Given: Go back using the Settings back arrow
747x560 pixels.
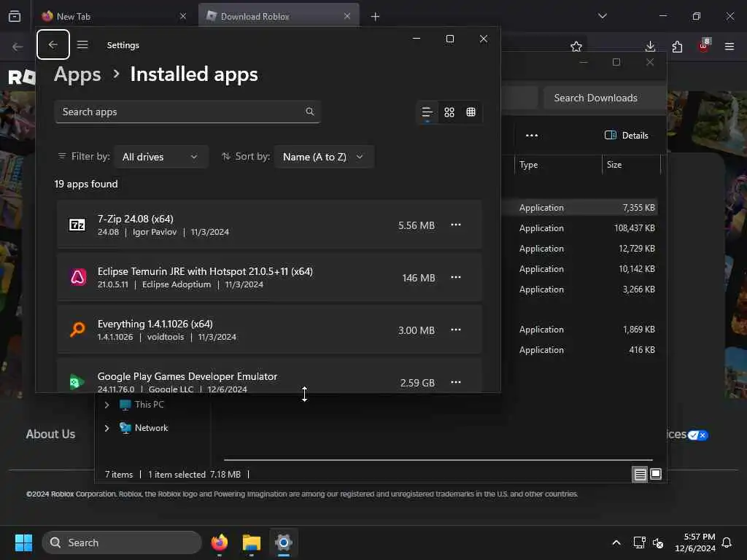Looking at the screenshot, I should [x=53, y=44].
